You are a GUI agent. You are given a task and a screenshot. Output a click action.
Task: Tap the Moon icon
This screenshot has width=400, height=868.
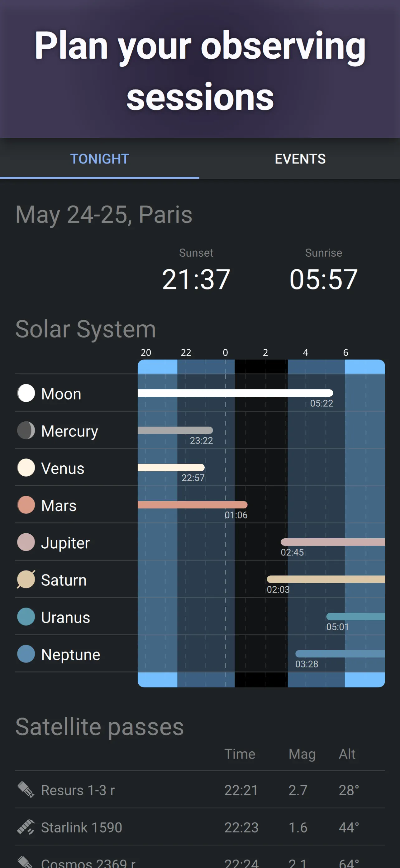click(26, 393)
